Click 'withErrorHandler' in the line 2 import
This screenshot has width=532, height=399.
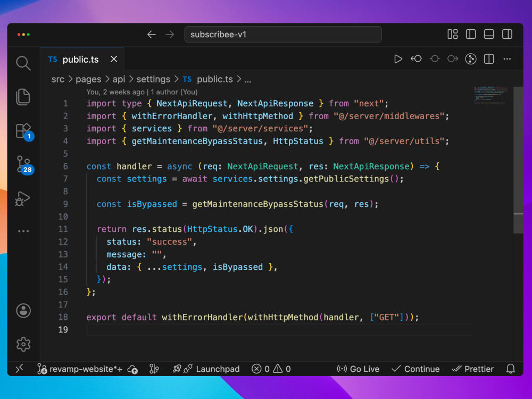[x=172, y=116]
